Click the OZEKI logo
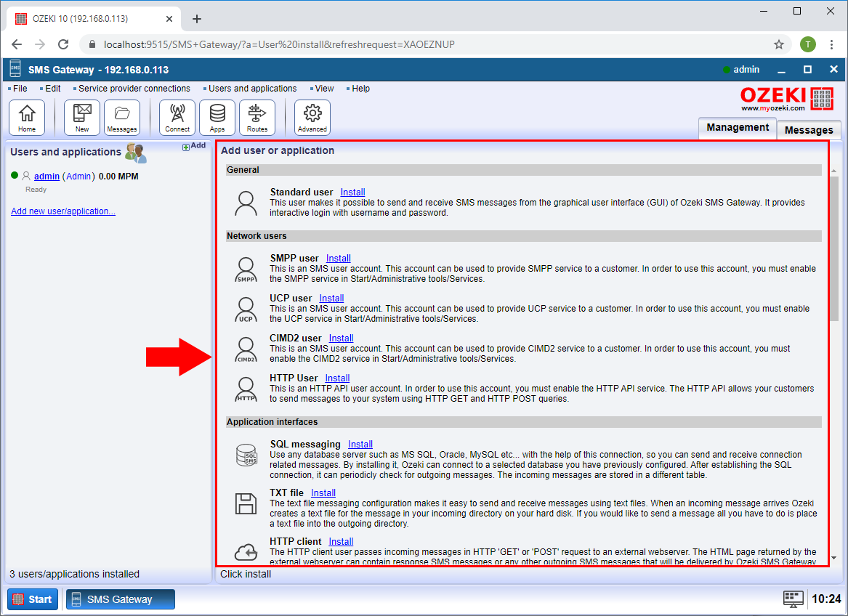Viewport: 848px width, 616px height. [786, 99]
